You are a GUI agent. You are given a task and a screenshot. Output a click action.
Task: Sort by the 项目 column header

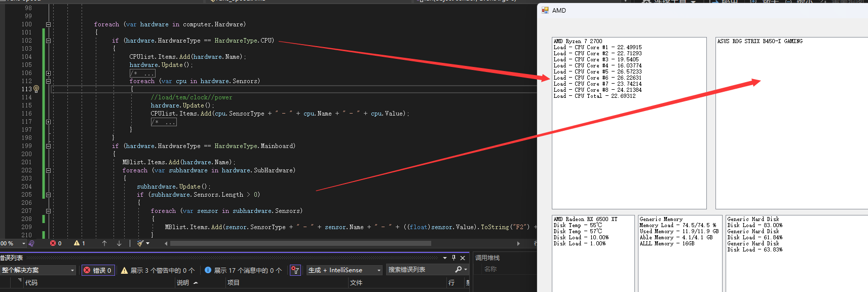(234, 283)
